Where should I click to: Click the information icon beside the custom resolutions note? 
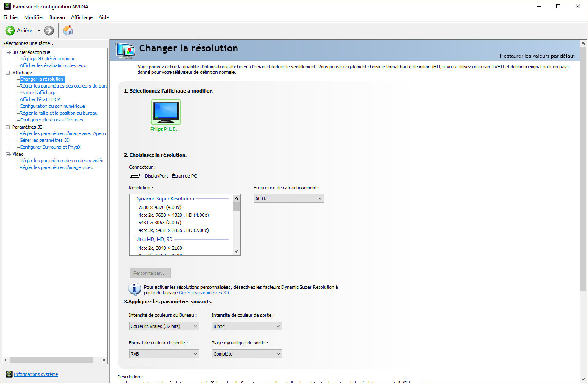coord(135,289)
